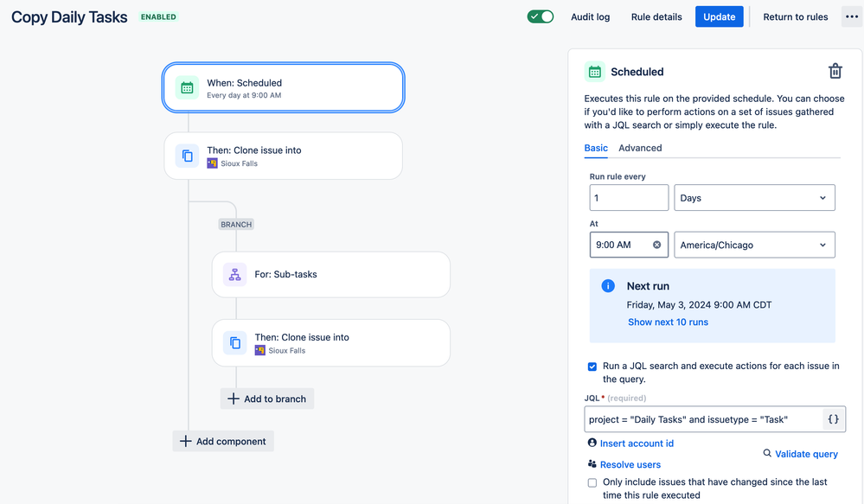Open the Audit log
Viewport: 864px width, 504px height.
click(x=590, y=17)
